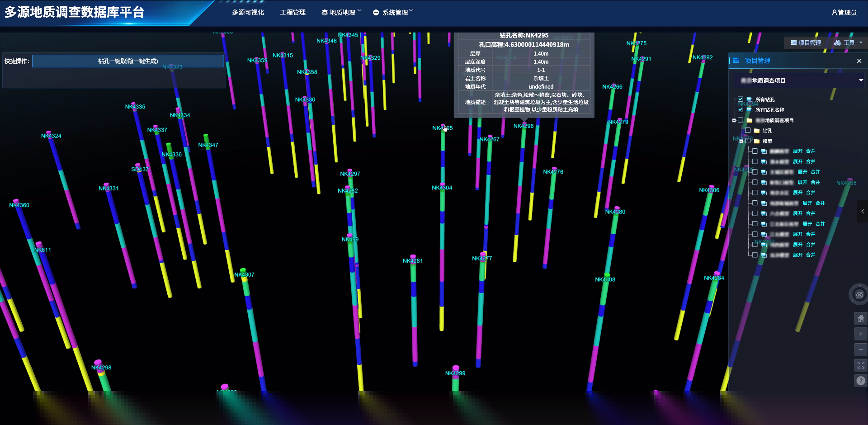Select the NK4307 borehole's yellow layer segment
Screen dimensions: 868x425
(244, 280)
